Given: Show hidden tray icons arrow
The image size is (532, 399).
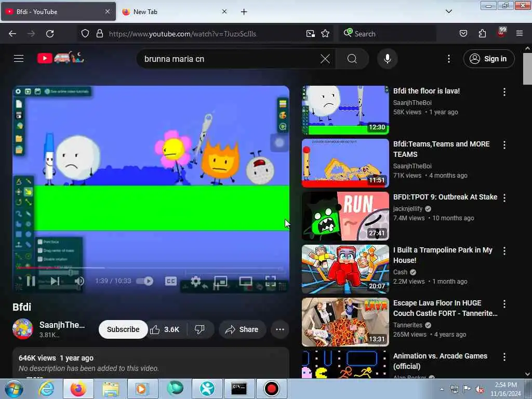Looking at the screenshot, I should [x=442, y=389].
